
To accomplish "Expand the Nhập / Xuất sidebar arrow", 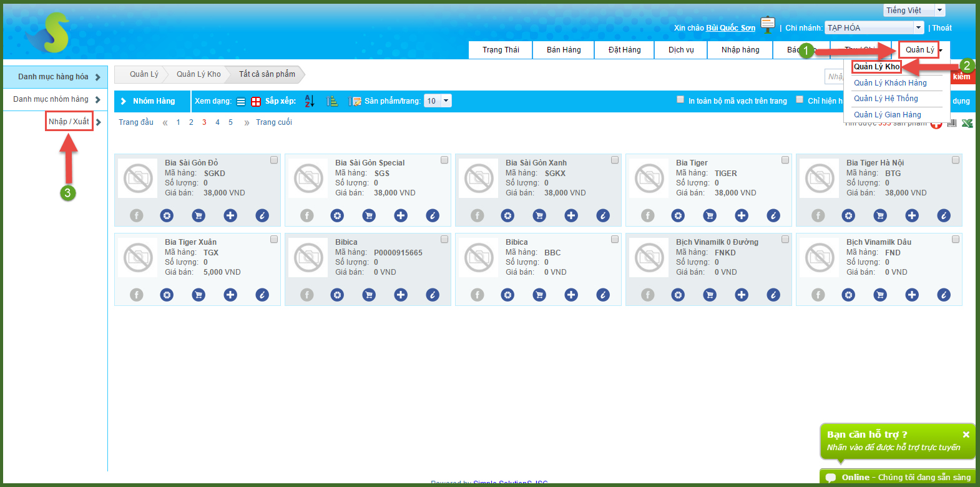I will 99,122.
